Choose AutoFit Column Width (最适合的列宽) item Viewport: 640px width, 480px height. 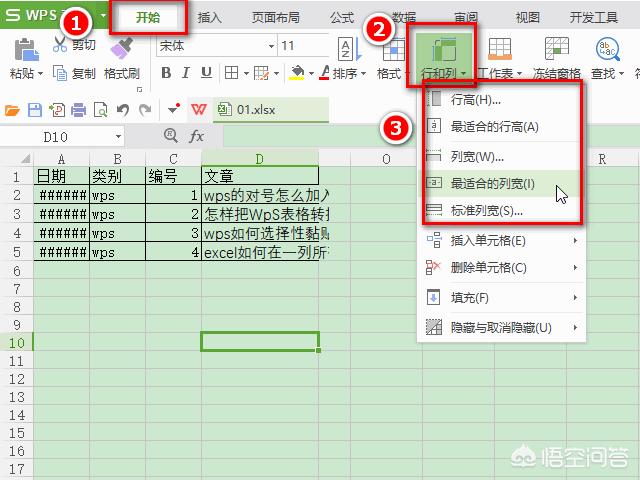pos(501,184)
